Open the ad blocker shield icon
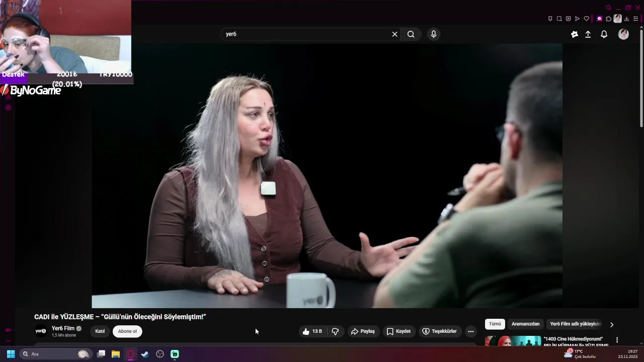Image resolution: width=644 pixels, height=362 pixels. pos(568,19)
